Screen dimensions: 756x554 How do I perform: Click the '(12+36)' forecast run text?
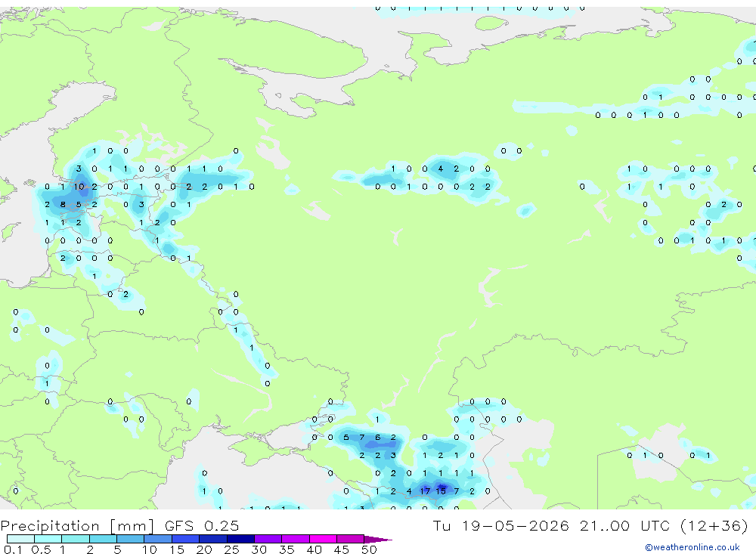tap(714, 525)
